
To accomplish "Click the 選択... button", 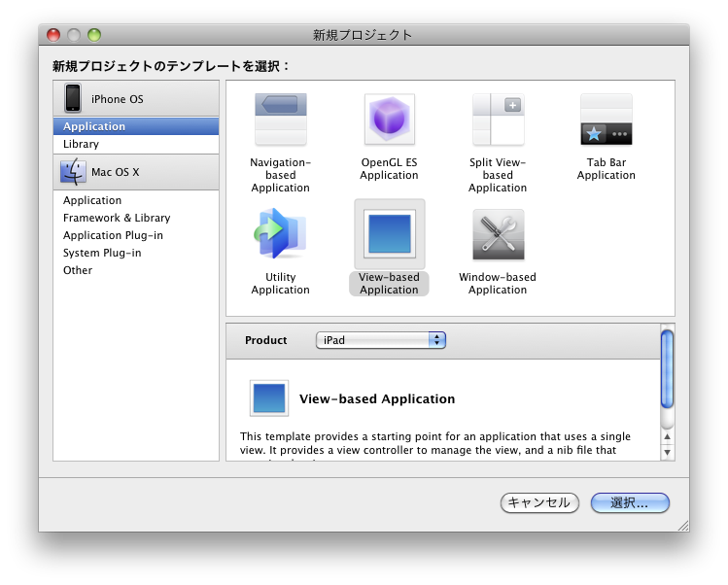I will [x=630, y=502].
